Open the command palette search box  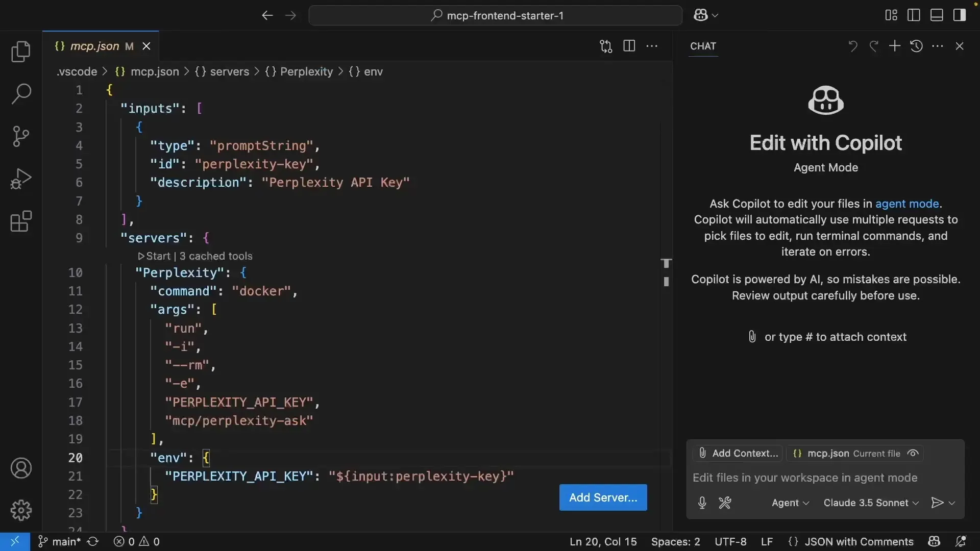pos(496,15)
